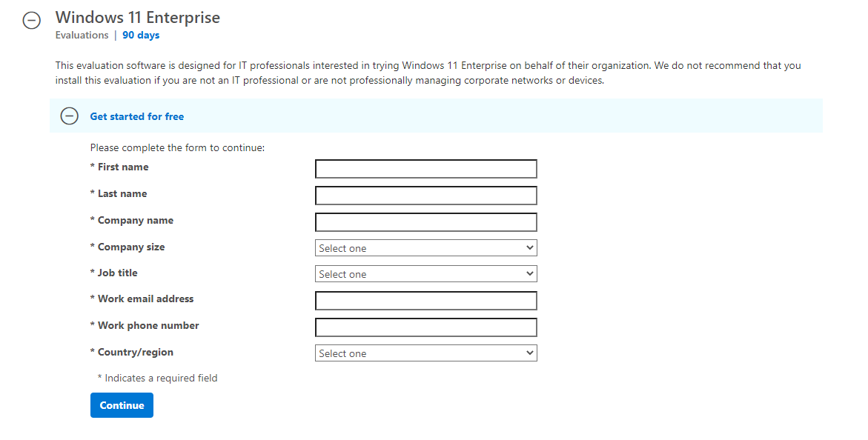
Task: Click the Work phone number field
Action: pos(426,327)
